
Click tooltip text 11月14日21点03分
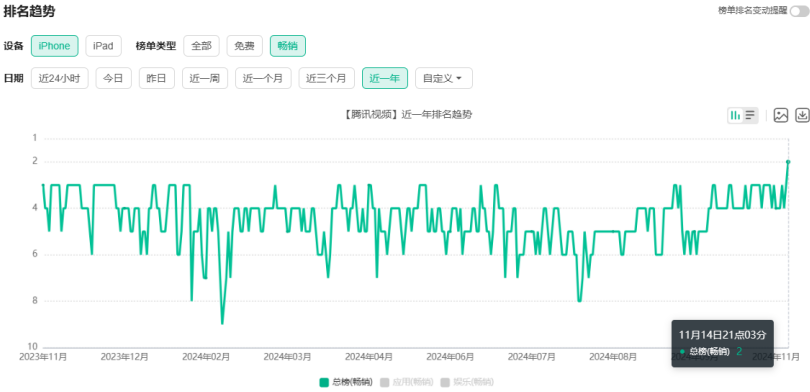722,335
